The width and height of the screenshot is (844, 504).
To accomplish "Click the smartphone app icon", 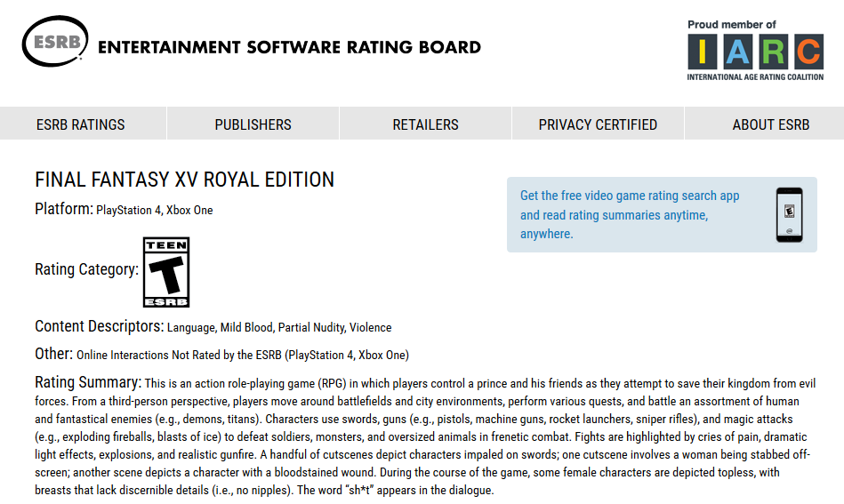I will tap(789, 214).
